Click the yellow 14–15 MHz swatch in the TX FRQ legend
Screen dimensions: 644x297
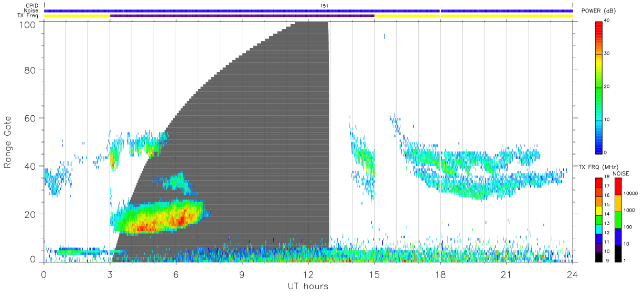tap(599, 210)
